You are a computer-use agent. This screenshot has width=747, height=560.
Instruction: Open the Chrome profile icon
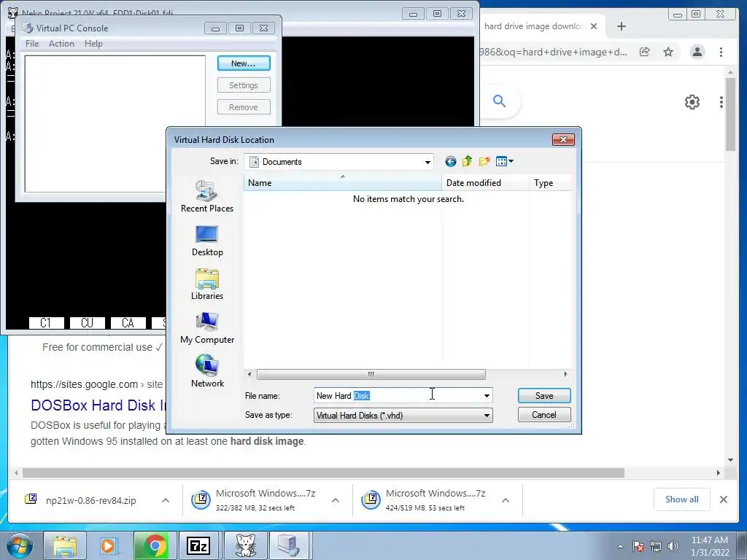click(x=697, y=52)
